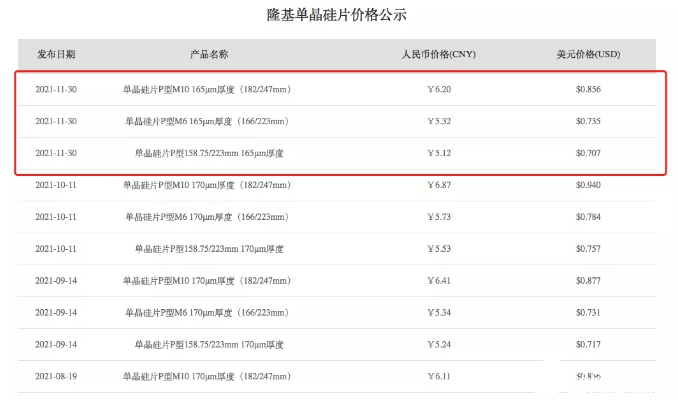Viewport: 678px width, 404px height.
Task: Select the price ¥6.20
Action: [439, 90]
